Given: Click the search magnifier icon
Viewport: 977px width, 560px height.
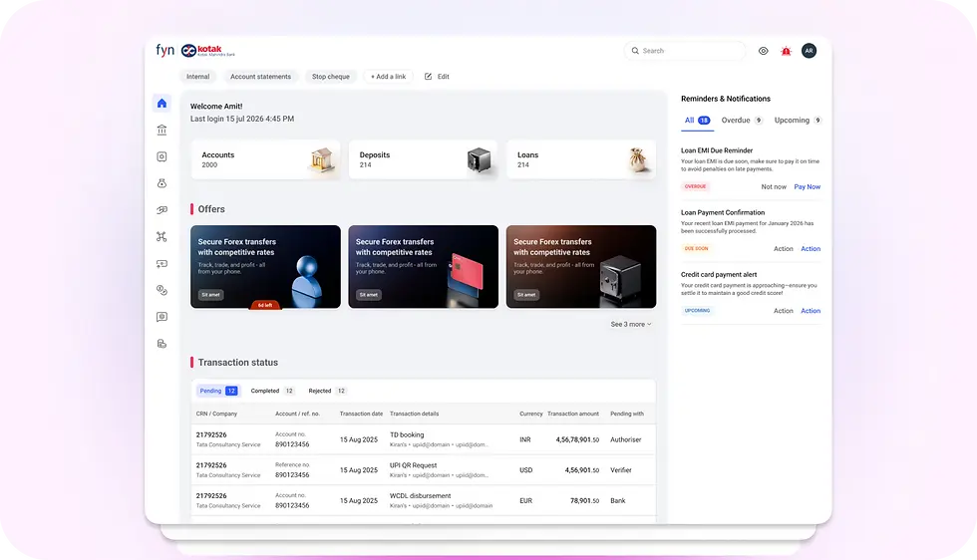Looking at the screenshot, I should 635,51.
